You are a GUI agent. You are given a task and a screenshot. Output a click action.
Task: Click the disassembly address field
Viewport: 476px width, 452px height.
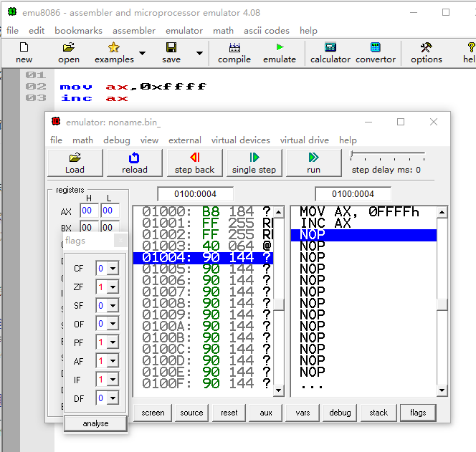coord(353,194)
